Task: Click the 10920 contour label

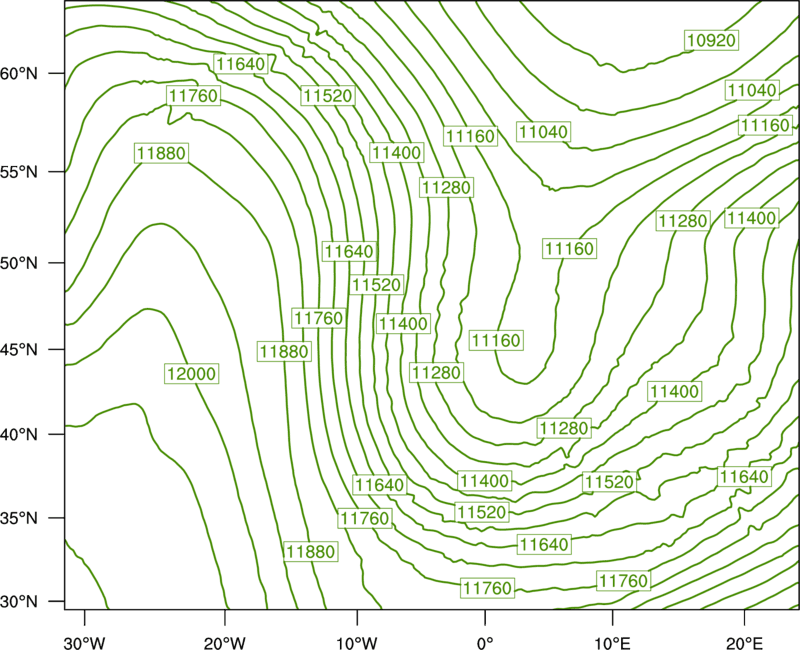Action: (x=711, y=40)
